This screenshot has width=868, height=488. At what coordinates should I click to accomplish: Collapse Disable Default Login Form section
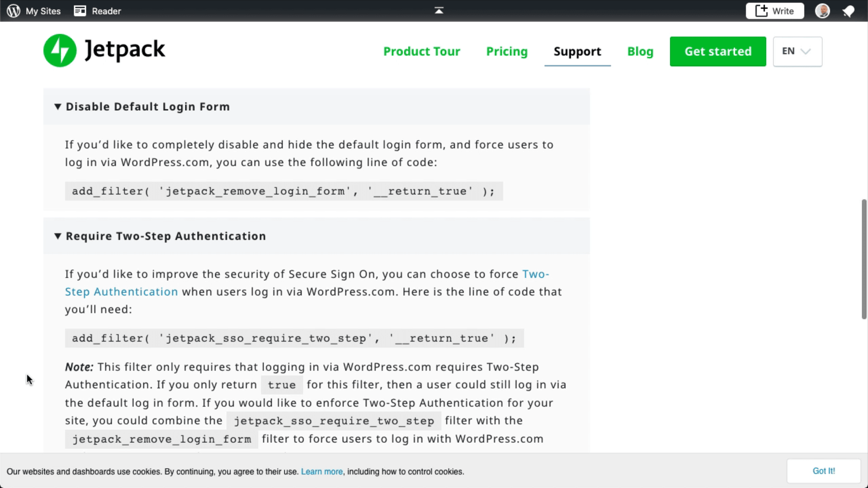click(x=316, y=107)
